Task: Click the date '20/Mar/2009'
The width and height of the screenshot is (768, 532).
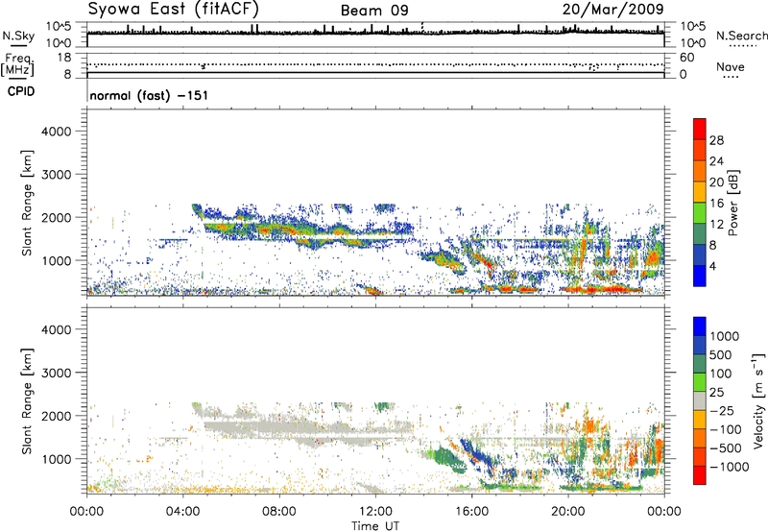Action: point(612,10)
